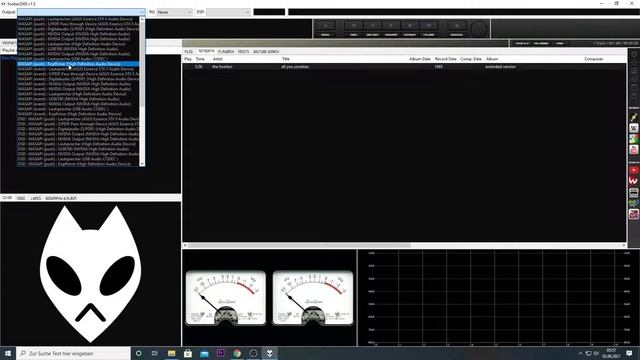Click the foobar2000 taskbar icon
This screenshot has width=640, height=360.
pyautogui.click(x=269, y=353)
